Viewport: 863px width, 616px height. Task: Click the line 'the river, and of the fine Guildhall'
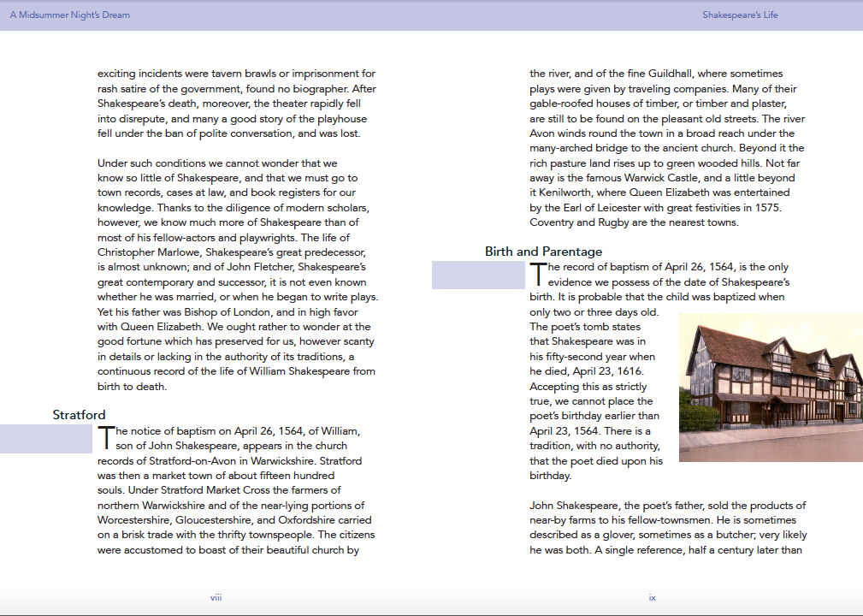[656, 74]
